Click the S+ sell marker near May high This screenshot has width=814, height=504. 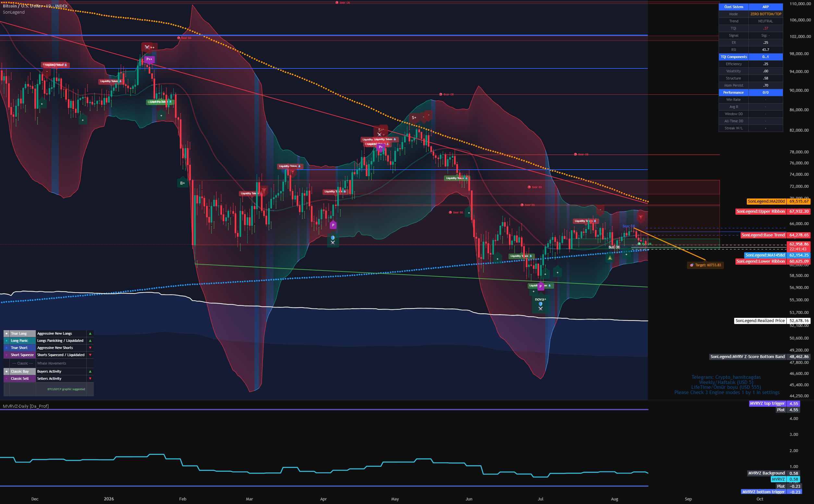[x=414, y=117]
